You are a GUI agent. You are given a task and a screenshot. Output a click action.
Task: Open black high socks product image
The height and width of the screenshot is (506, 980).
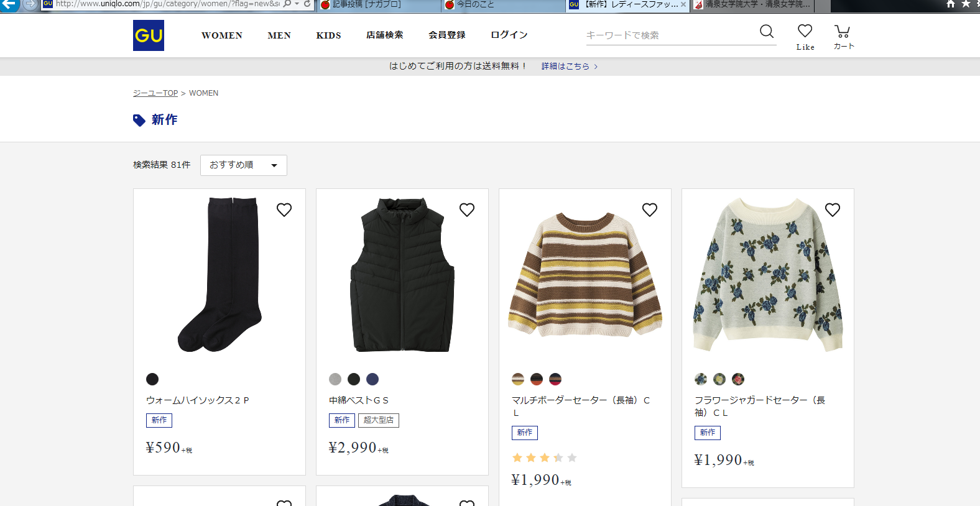coord(220,275)
